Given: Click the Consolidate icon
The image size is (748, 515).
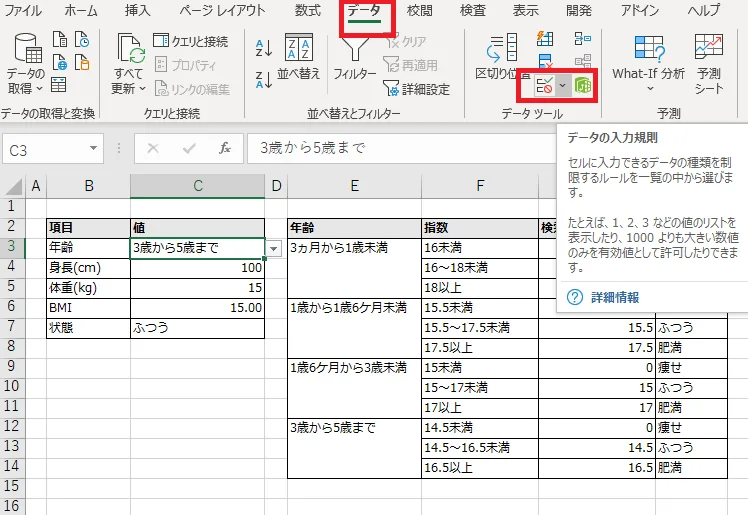Looking at the screenshot, I should pos(583,39).
